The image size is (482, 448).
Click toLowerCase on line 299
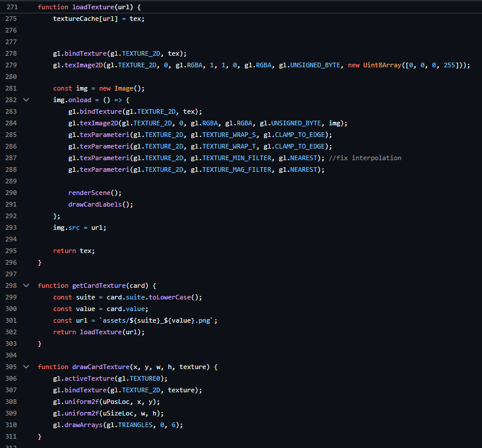[x=170, y=297]
